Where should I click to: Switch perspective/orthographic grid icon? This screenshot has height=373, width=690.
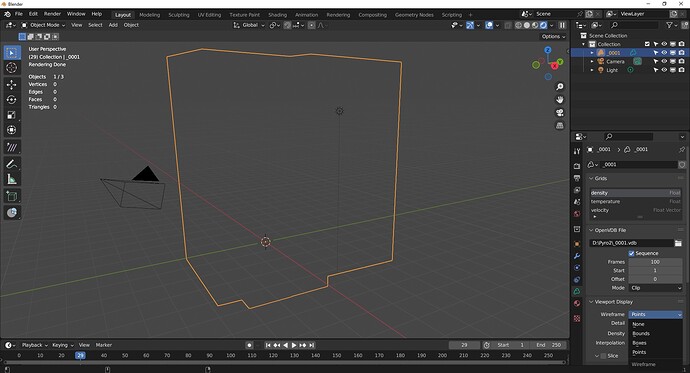pyautogui.click(x=560, y=125)
